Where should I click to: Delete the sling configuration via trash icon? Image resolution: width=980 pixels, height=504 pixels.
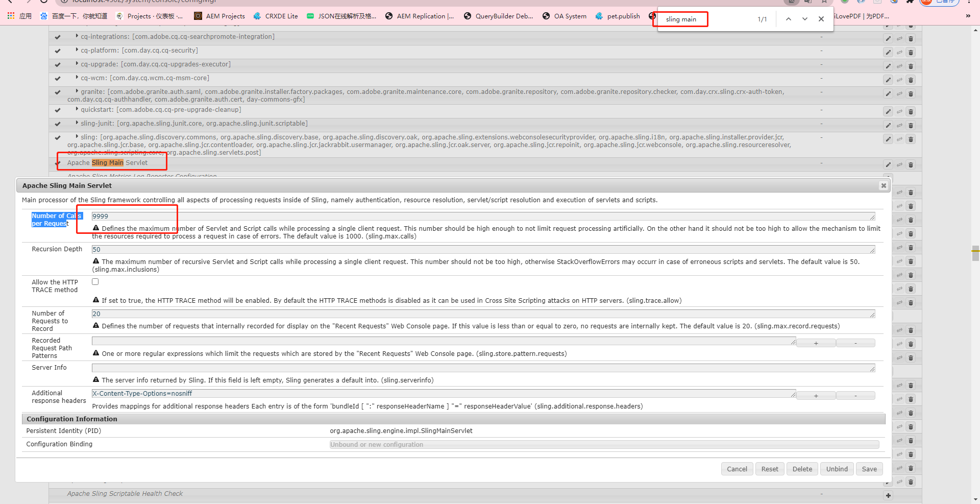[x=911, y=139]
